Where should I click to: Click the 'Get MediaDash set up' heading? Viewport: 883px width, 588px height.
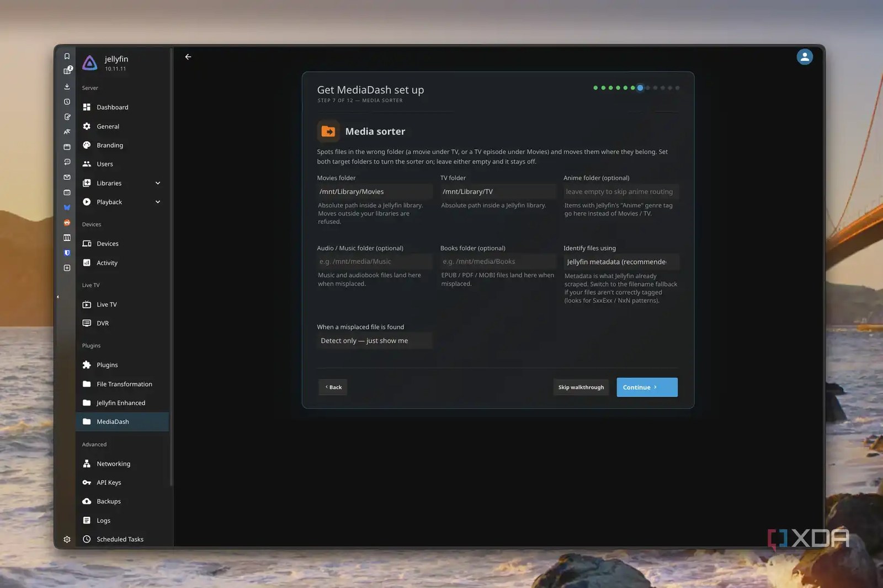tap(370, 90)
